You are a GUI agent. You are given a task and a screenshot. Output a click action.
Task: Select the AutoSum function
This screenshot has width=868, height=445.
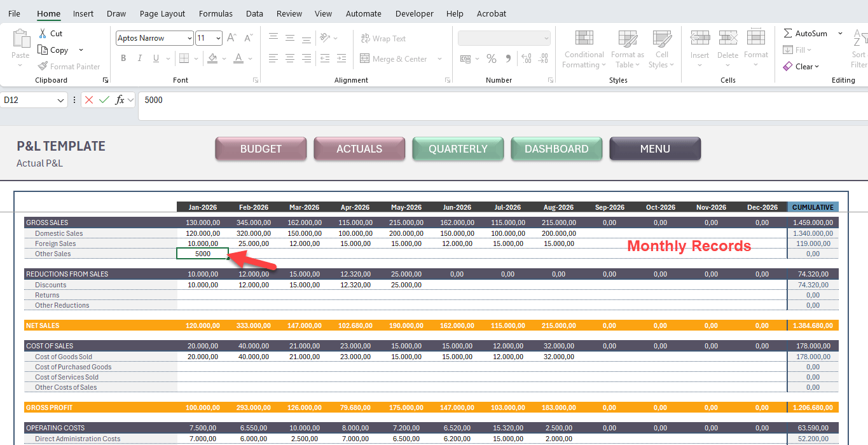808,32
